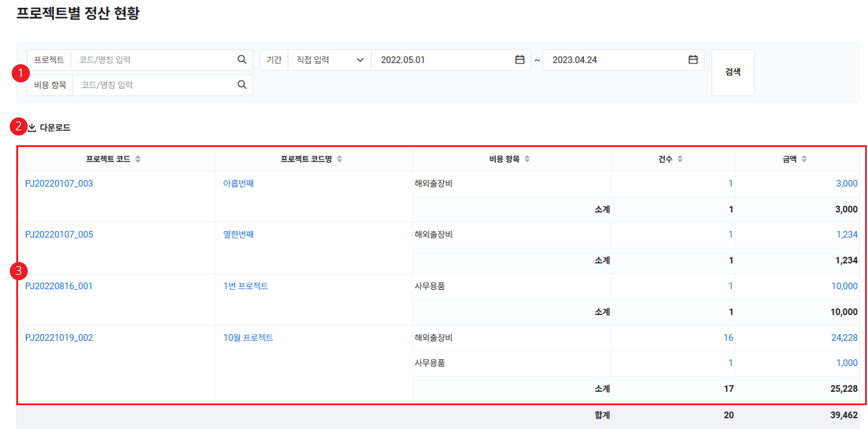Open the end date calendar icon
This screenshot has height=429, width=868.
(693, 60)
